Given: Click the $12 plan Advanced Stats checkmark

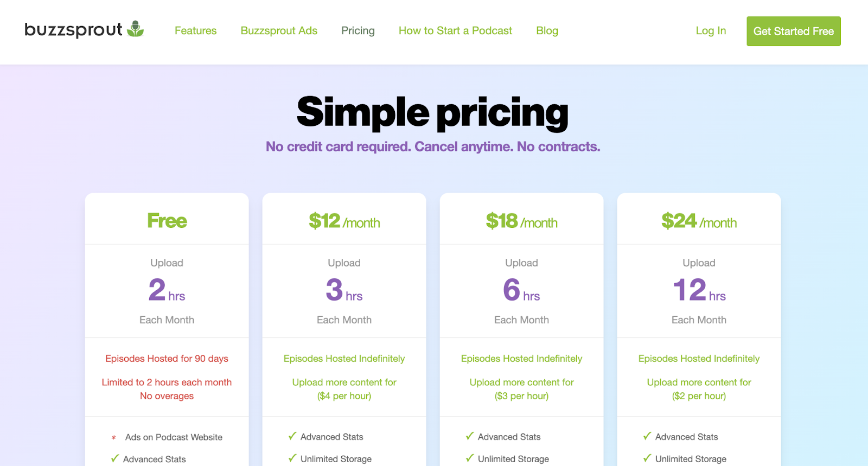Looking at the screenshot, I should point(292,436).
